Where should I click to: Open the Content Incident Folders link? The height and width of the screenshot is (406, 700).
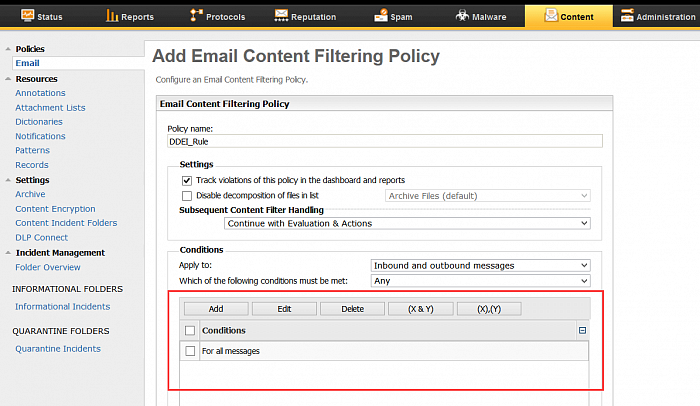(66, 223)
